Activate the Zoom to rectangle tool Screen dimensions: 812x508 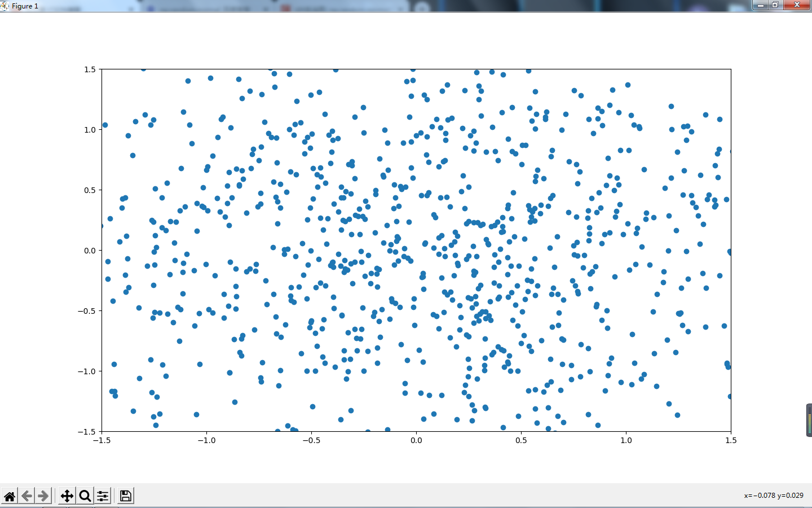pos(85,496)
